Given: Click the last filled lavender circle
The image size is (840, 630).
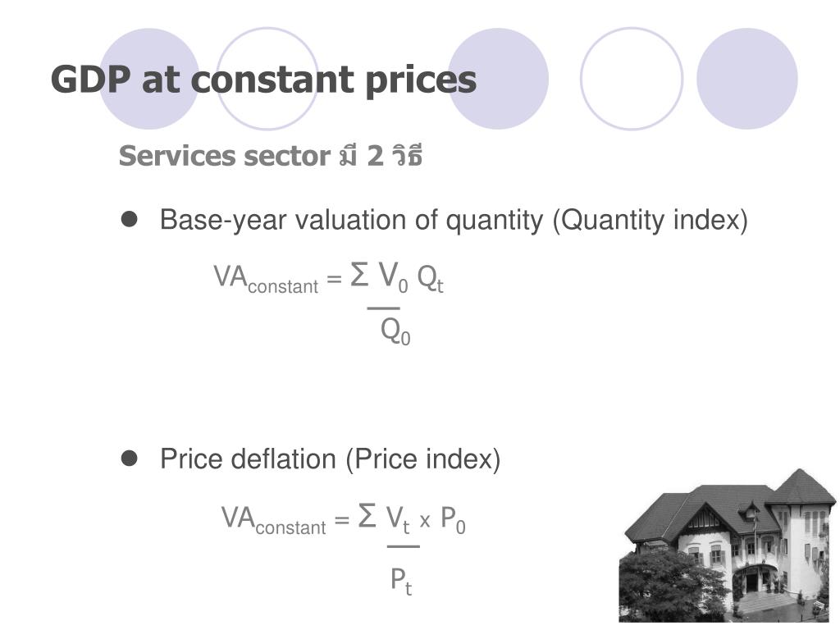Looking at the screenshot, I should pyautogui.click(x=747, y=79).
